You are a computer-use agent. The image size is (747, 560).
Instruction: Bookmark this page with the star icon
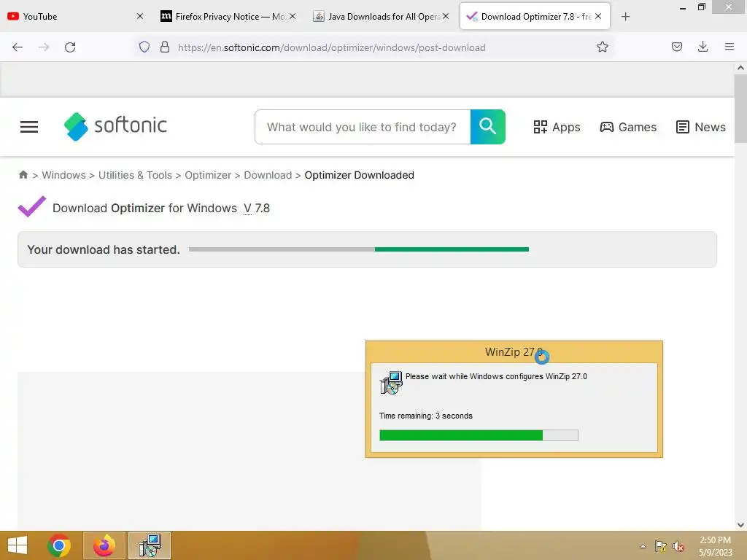(602, 47)
